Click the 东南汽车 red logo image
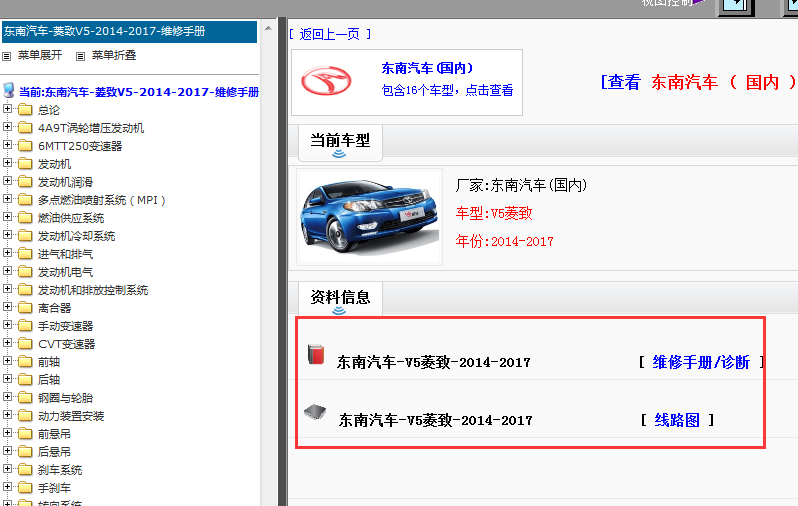Image resolution: width=798 pixels, height=506 pixels. 326,81
